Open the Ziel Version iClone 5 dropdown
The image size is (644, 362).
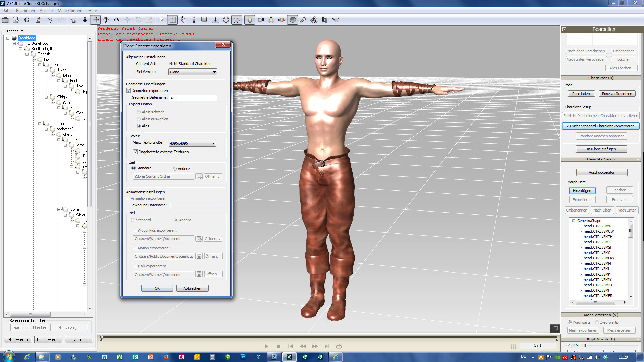tap(193, 72)
